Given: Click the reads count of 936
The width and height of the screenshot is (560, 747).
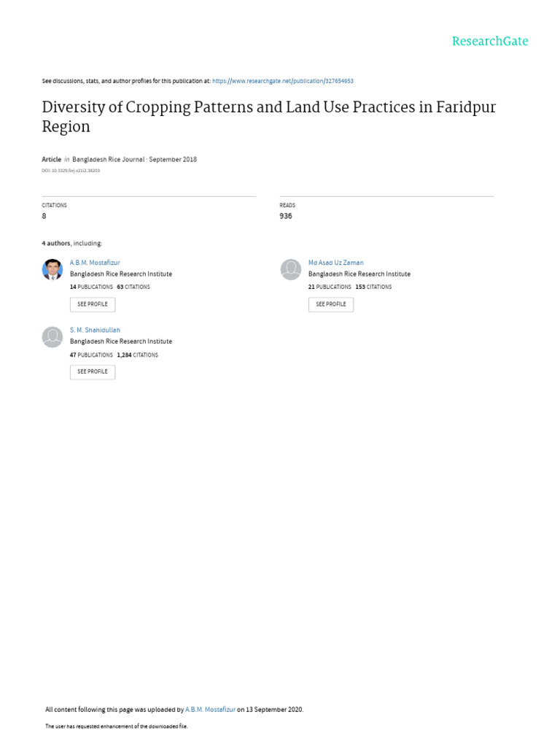Looking at the screenshot, I should [x=286, y=217].
